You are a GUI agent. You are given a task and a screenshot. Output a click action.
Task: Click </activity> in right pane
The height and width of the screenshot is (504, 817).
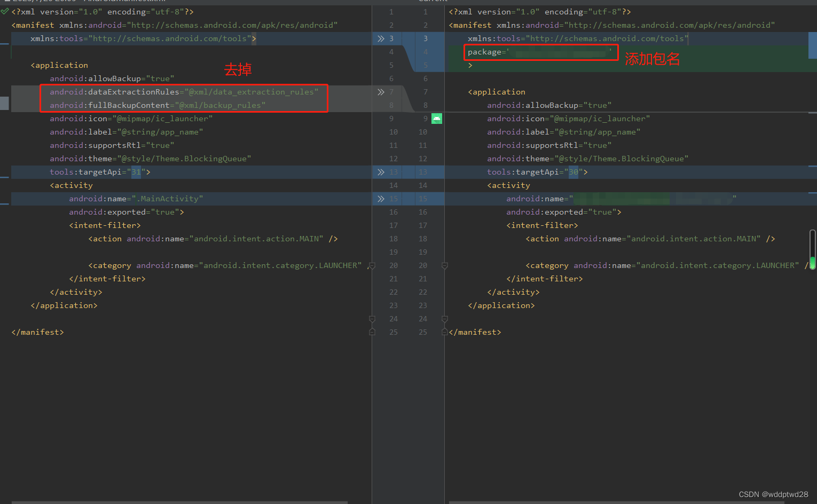pyautogui.click(x=513, y=292)
